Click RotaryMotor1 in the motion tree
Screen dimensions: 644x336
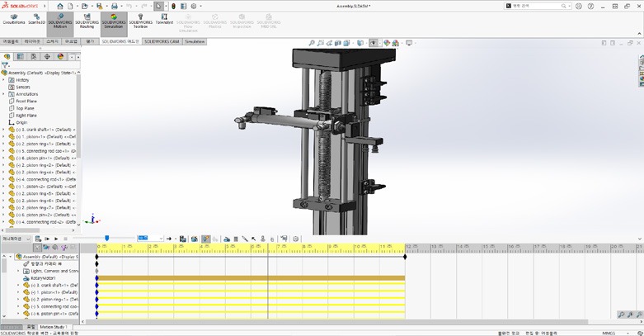43,278
